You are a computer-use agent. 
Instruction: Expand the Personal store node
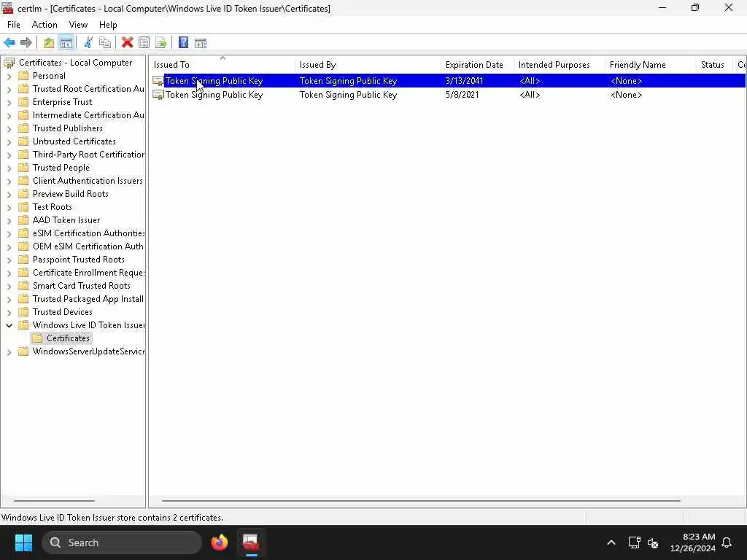coord(9,76)
